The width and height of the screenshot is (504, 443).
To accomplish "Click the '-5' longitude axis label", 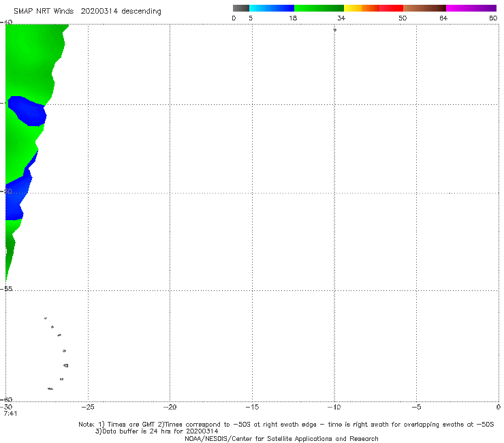I will (x=416, y=407).
